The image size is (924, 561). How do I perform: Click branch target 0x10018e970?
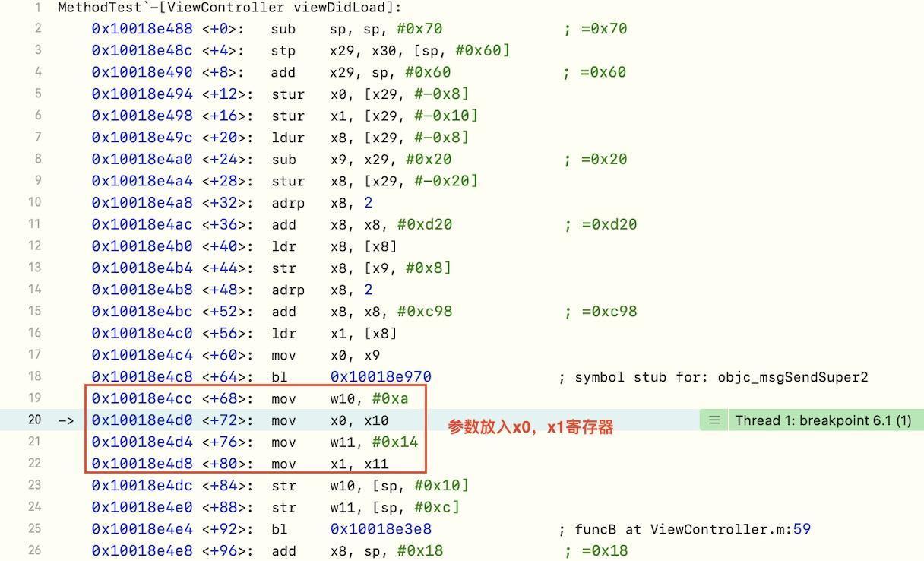click(381, 377)
